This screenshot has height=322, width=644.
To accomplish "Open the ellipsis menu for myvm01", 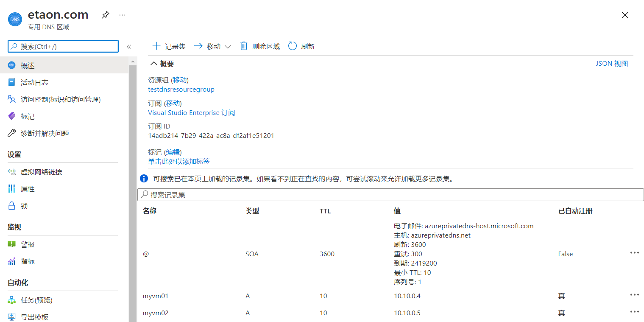I will 634,294.
